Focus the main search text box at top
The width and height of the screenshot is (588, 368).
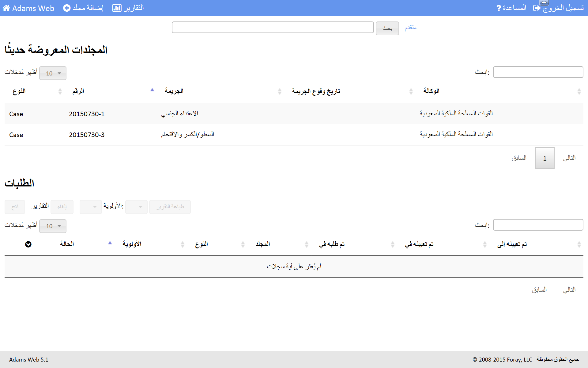click(273, 27)
